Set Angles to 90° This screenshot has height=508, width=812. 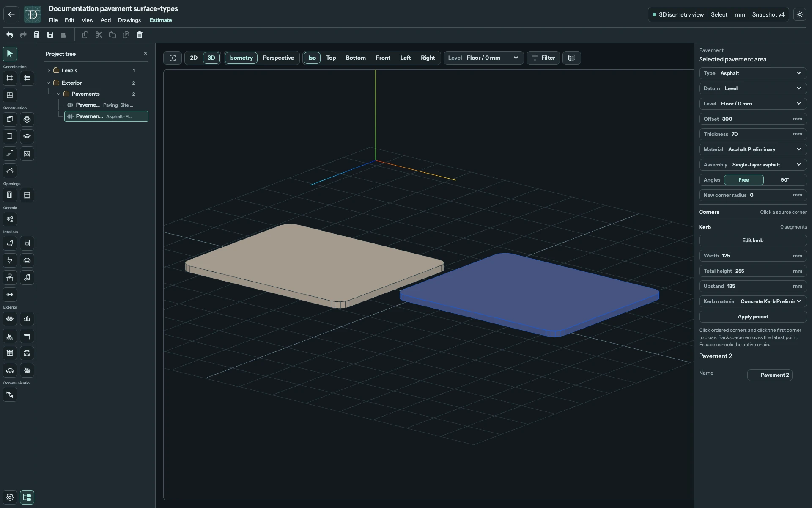click(x=785, y=180)
